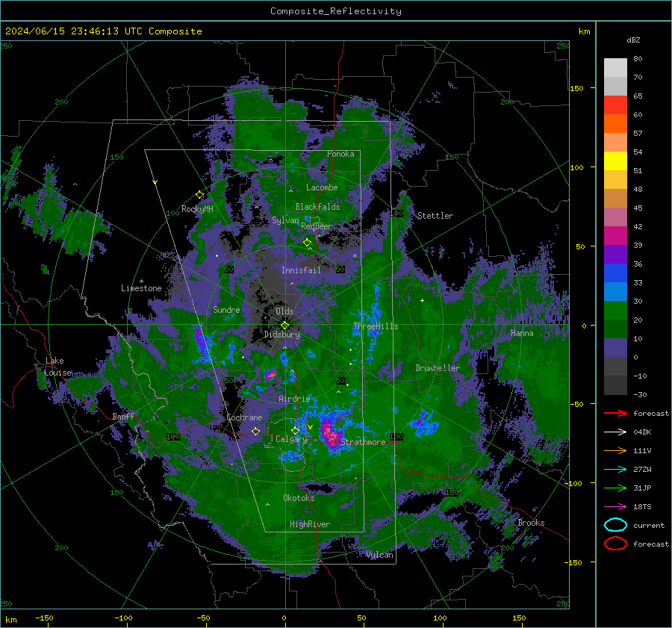Click the Okotoks town label
Screen dimensions: 672x628
(x=299, y=498)
